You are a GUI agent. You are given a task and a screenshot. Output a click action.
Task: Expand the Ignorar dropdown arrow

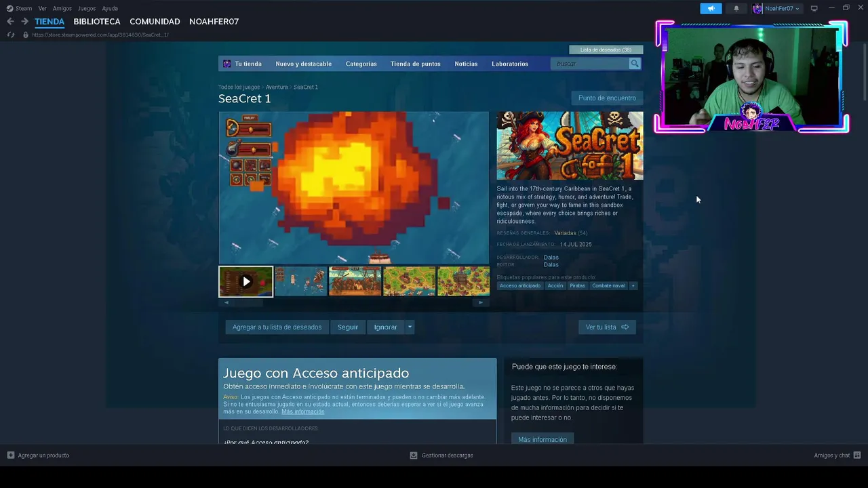410,327
